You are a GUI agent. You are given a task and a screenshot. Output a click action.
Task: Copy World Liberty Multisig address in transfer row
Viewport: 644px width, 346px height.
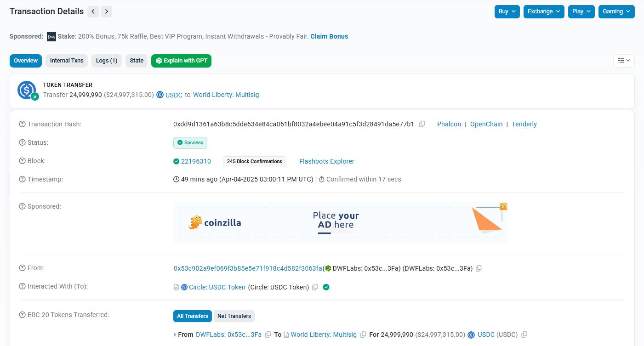tap(363, 335)
